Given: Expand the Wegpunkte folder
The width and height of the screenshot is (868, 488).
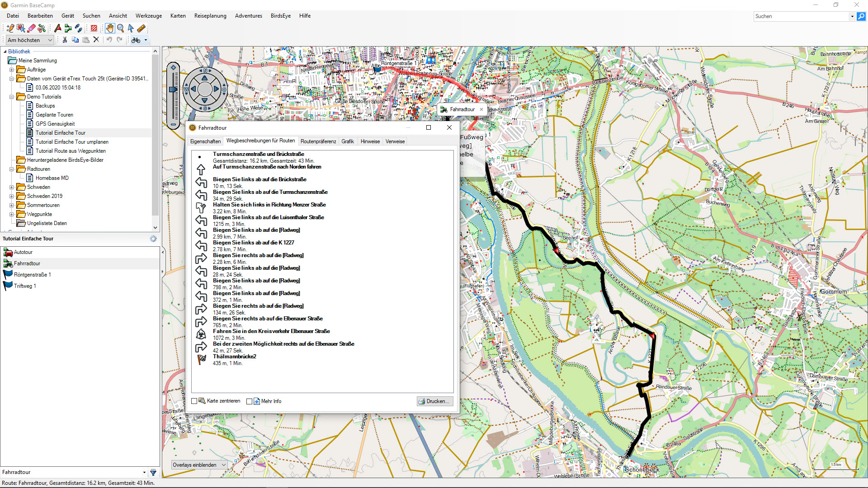Looking at the screenshot, I should 12,214.
